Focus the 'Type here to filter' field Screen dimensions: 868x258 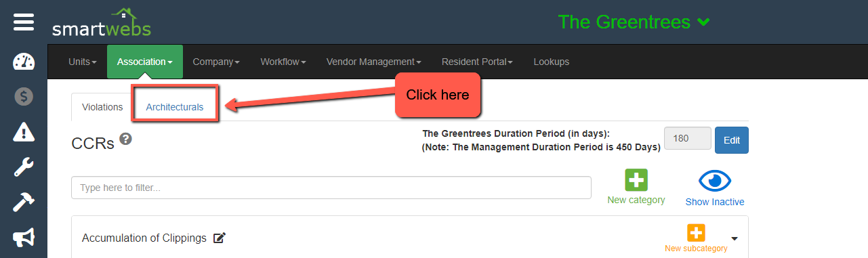(x=331, y=188)
